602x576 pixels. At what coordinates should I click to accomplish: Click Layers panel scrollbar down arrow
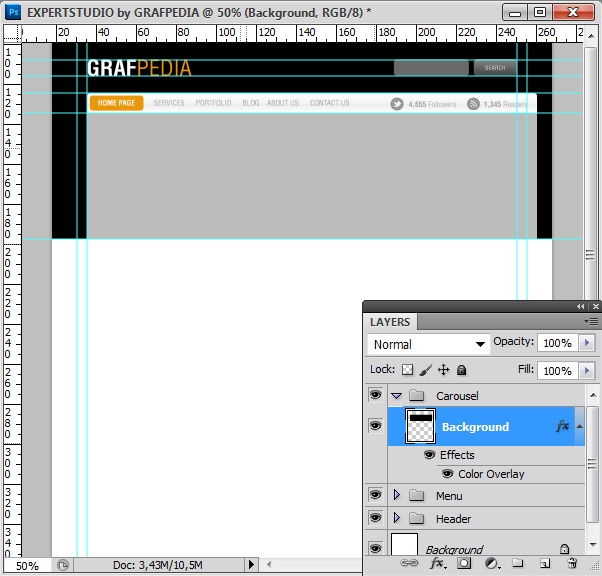coord(593,545)
